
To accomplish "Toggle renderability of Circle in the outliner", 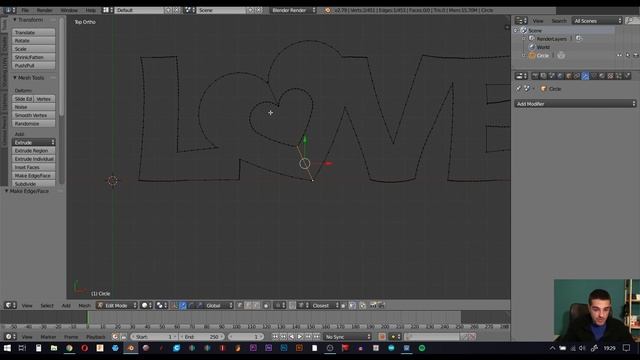I will point(636,55).
